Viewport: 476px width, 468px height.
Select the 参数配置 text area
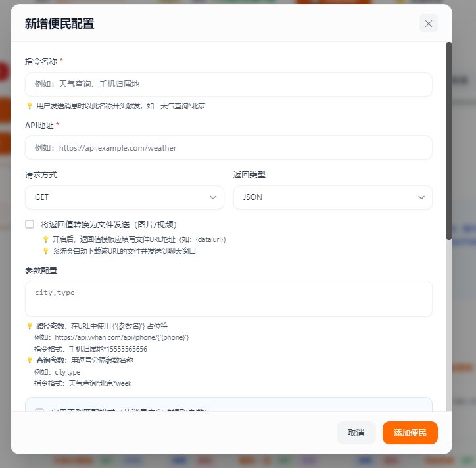point(228,299)
